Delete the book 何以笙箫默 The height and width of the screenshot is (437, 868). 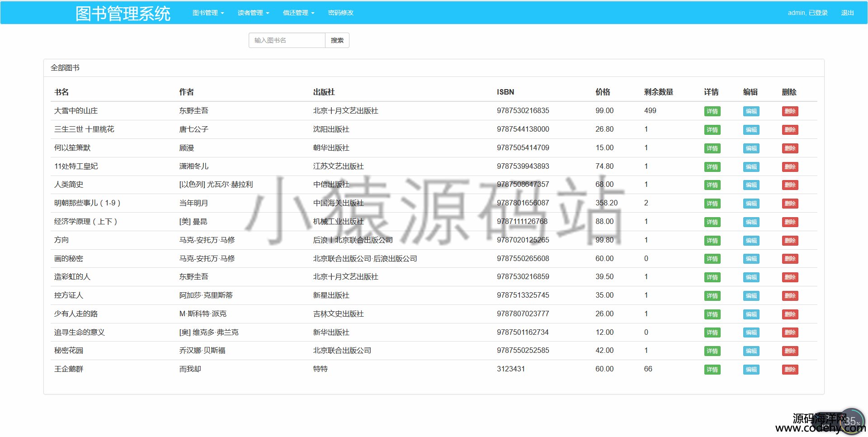coord(790,148)
